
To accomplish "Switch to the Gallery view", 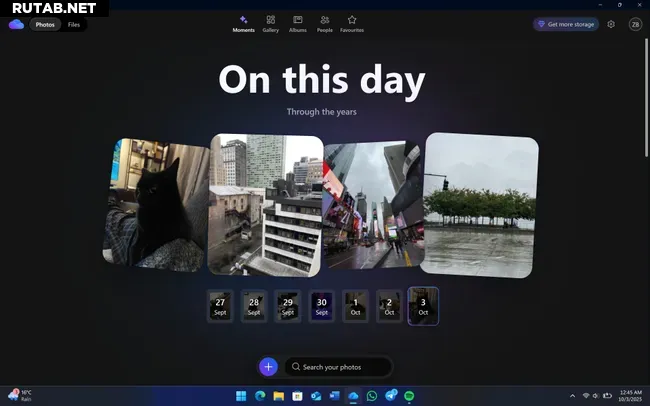I will [x=270, y=23].
